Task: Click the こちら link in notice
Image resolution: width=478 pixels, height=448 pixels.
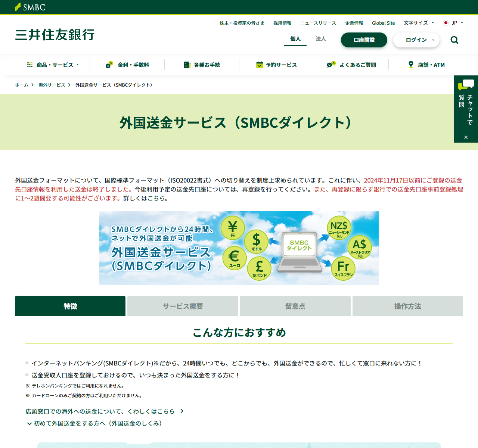Action: coord(156,198)
